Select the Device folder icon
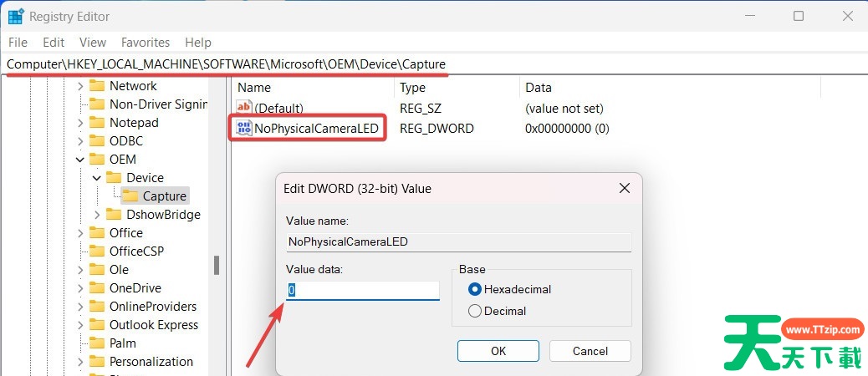 114,177
